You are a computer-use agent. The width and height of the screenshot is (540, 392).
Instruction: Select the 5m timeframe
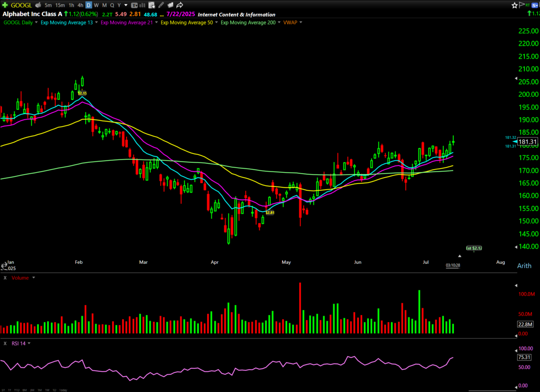click(48, 5)
